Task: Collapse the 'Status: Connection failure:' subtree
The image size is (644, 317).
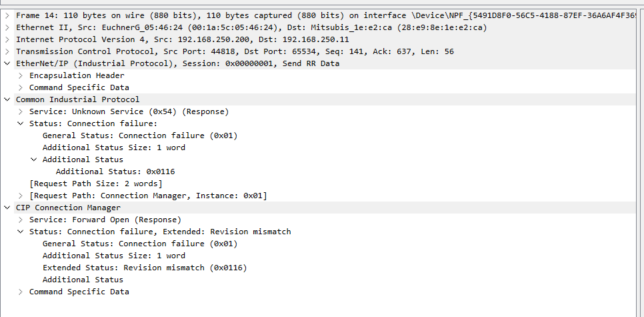Action: 20,123
